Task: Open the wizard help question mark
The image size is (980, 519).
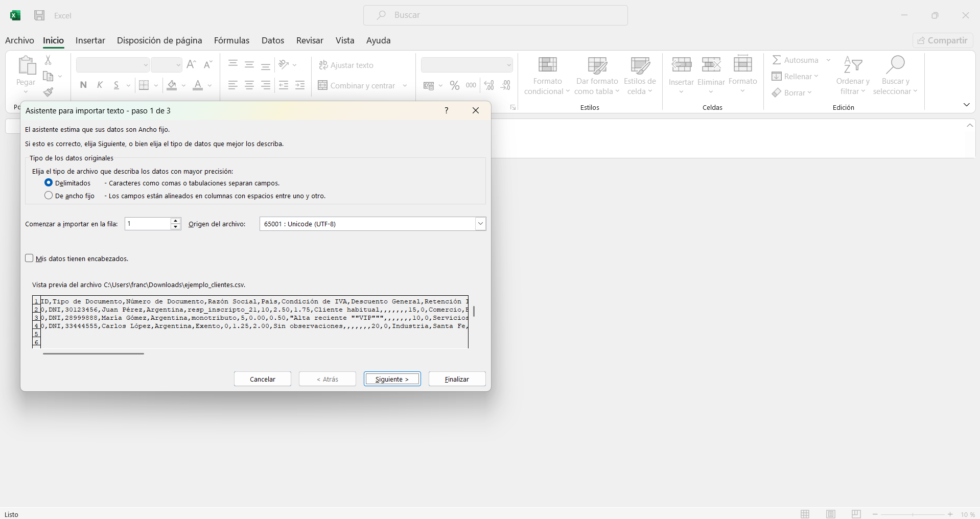Action: 446,110
